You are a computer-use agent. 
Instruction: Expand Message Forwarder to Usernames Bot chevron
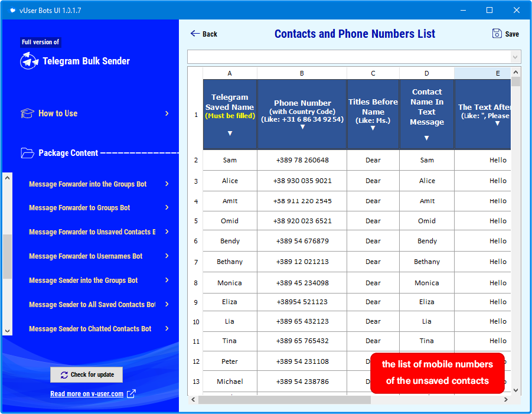[167, 256]
